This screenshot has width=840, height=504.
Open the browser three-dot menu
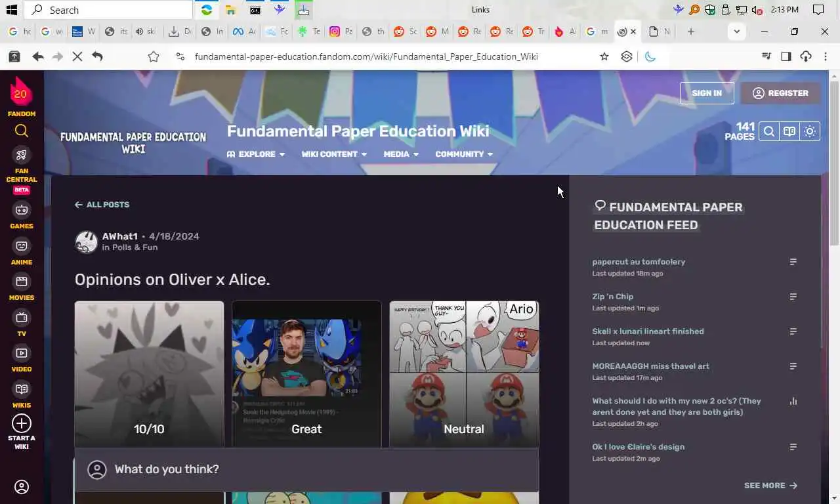coord(826,56)
